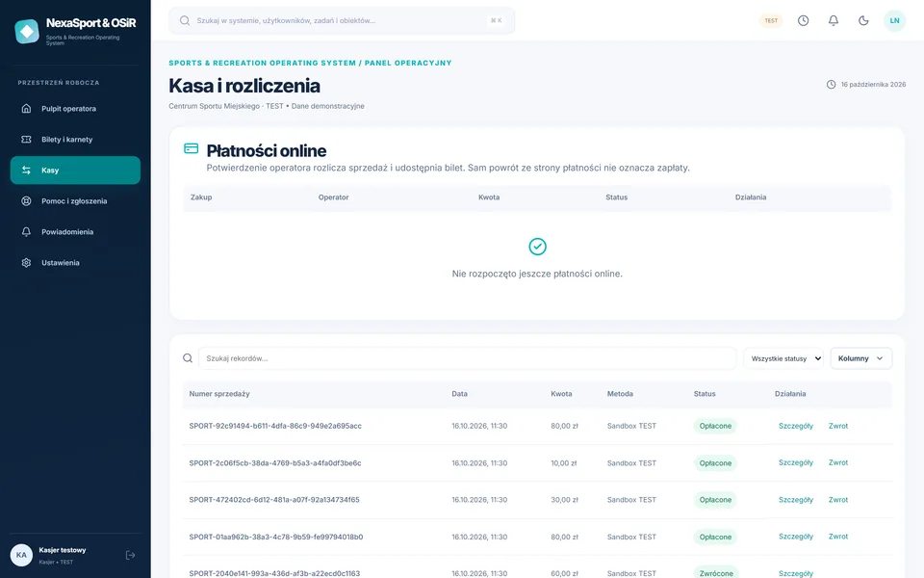Click the credit card icon by Płatności online
Image resolution: width=924 pixels, height=578 pixels.
191,148
